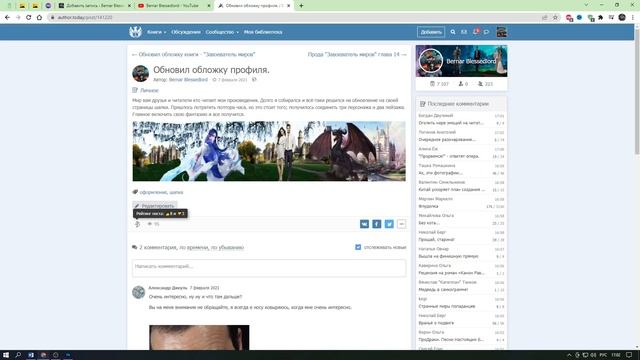Image resolution: width=640 pixels, height=360 pixels.
Task: Open the 'Обсуждения' menu item
Action: coord(186,32)
